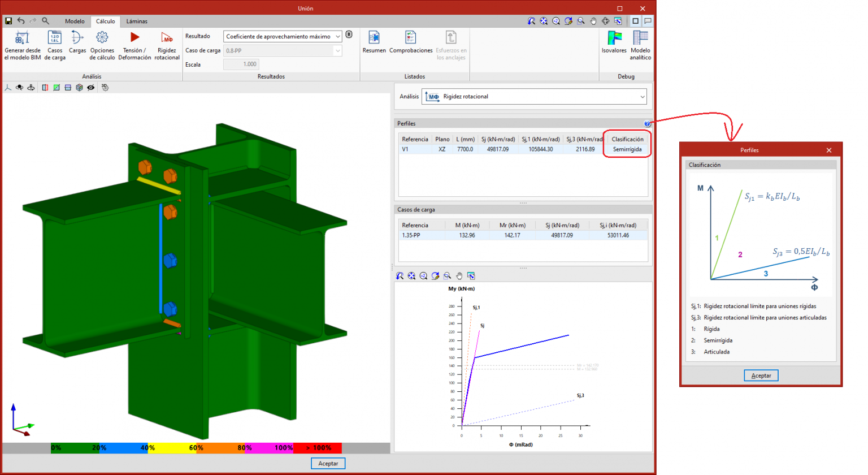
Task: Expand the Resultado dropdown
Action: click(337, 37)
